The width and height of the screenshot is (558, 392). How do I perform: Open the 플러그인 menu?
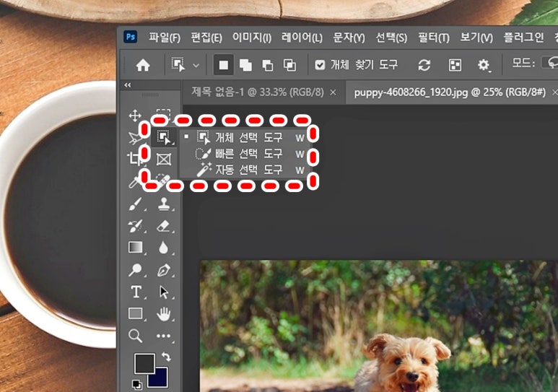tap(523, 37)
